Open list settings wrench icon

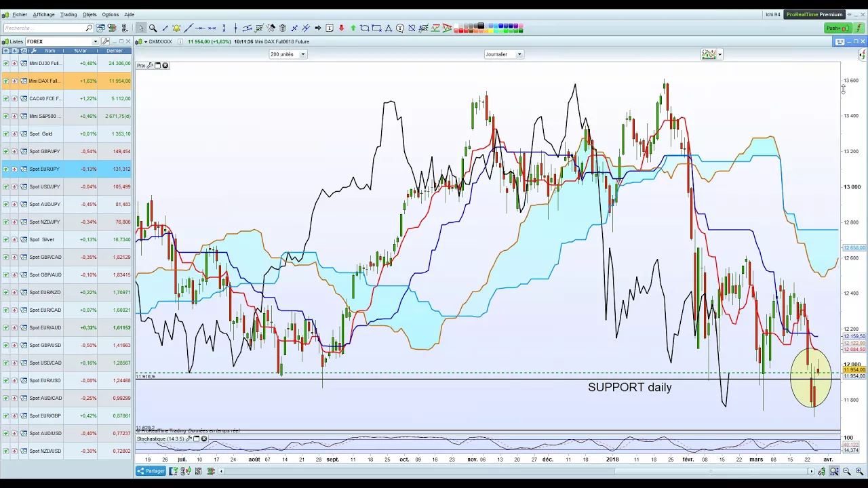click(105, 41)
